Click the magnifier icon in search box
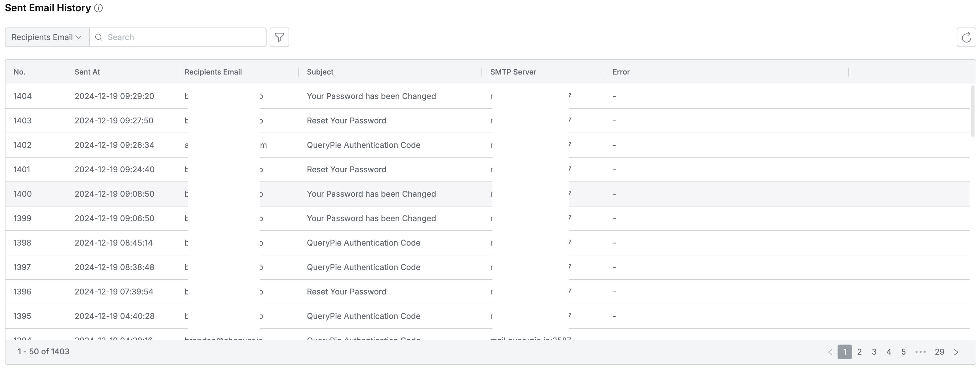The image size is (980, 369). click(98, 37)
